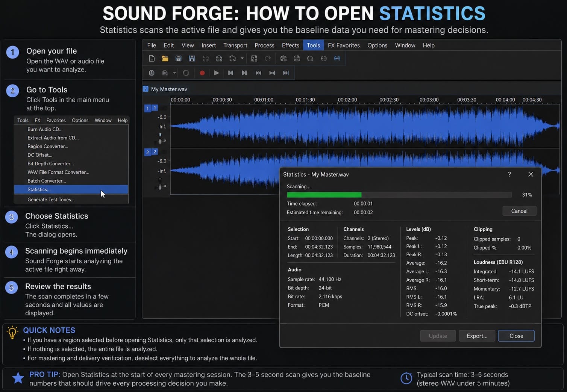Open the Effects menu

click(x=291, y=45)
